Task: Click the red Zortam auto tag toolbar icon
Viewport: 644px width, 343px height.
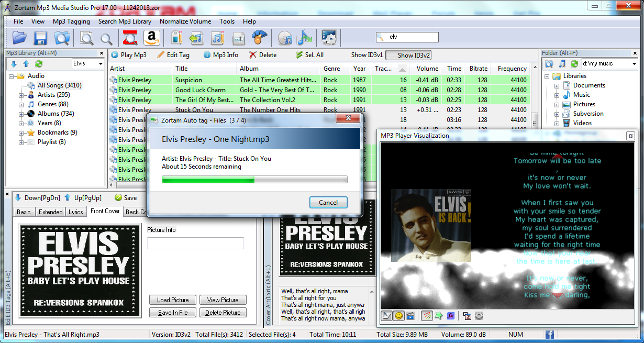Action: point(130,38)
